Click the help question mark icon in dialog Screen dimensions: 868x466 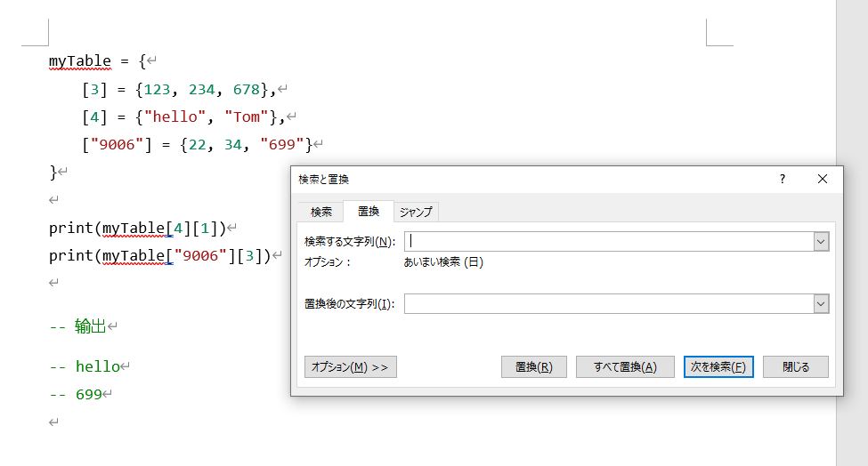click(x=783, y=179)
